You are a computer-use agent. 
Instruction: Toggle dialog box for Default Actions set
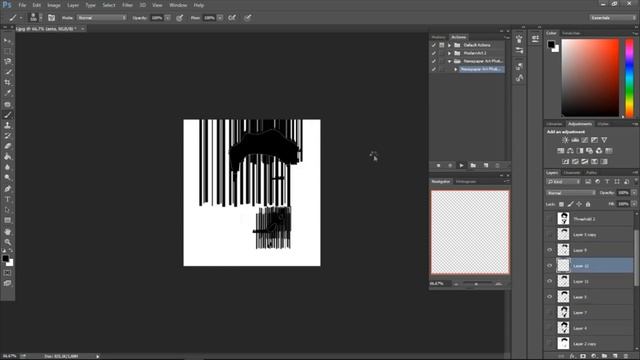[x=442, y=45]
